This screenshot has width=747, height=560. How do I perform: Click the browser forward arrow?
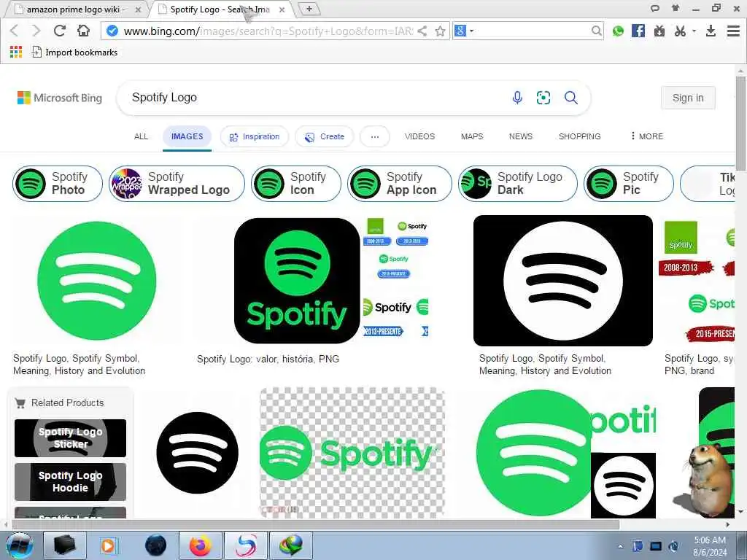pyautogui.click(x=36, y=31)
